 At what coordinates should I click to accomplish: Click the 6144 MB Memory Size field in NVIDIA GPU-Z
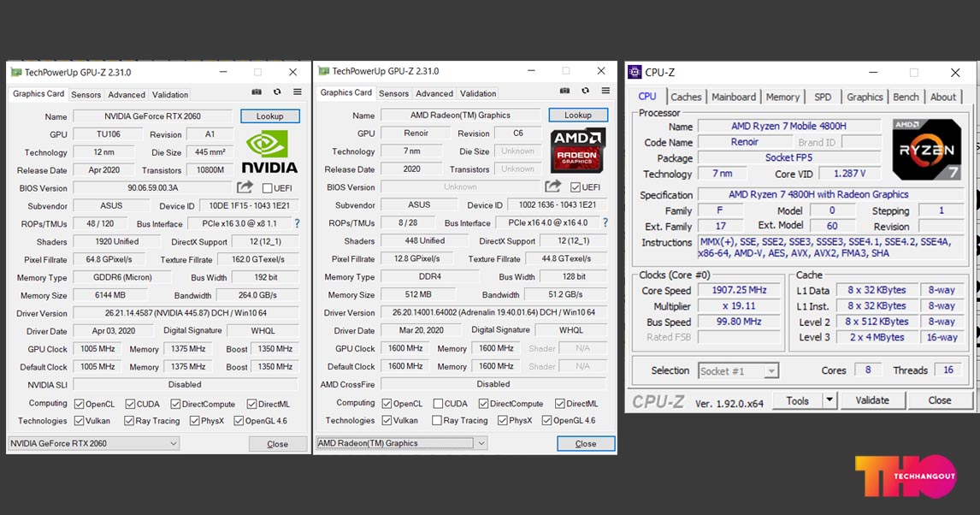point(110,295)
